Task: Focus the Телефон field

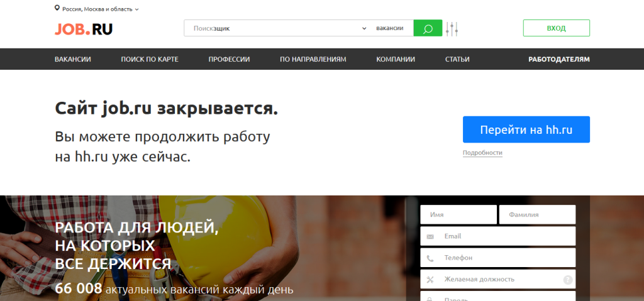Action: (x=498, y=258)
